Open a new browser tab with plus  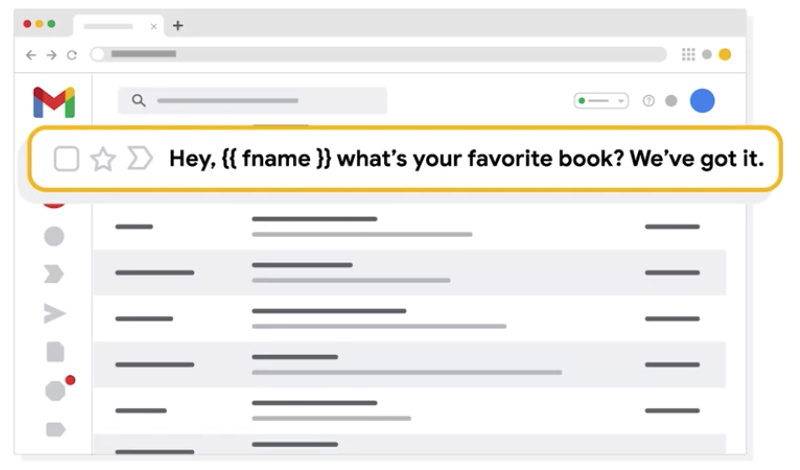[178, 26]
